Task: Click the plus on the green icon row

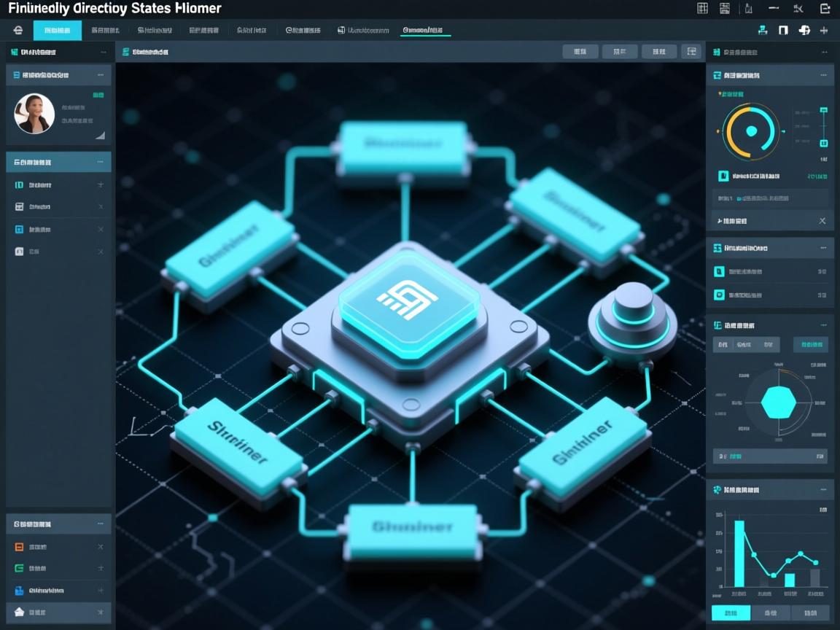Action: pyautogui.click(x=101, y=568)
